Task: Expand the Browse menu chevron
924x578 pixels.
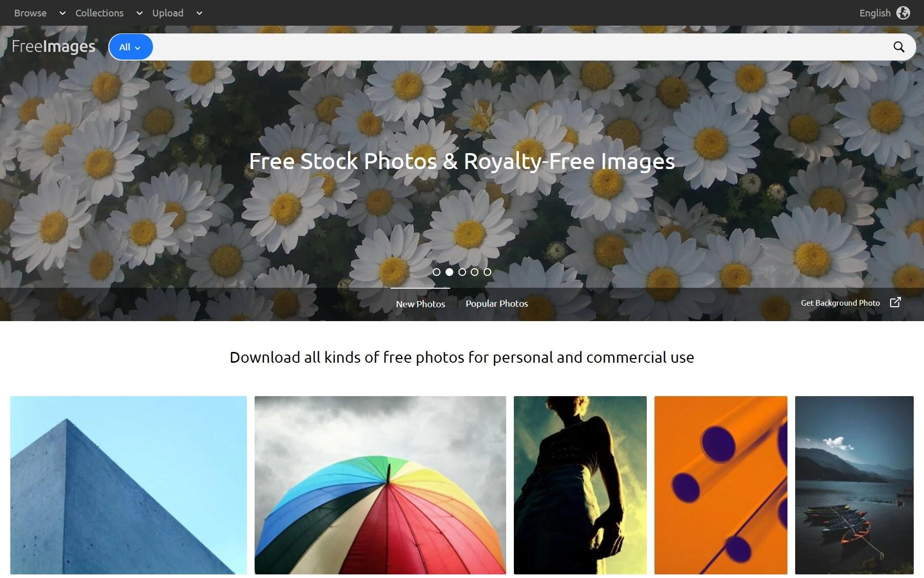Action: pyautogui.click(x=63, y=13)
